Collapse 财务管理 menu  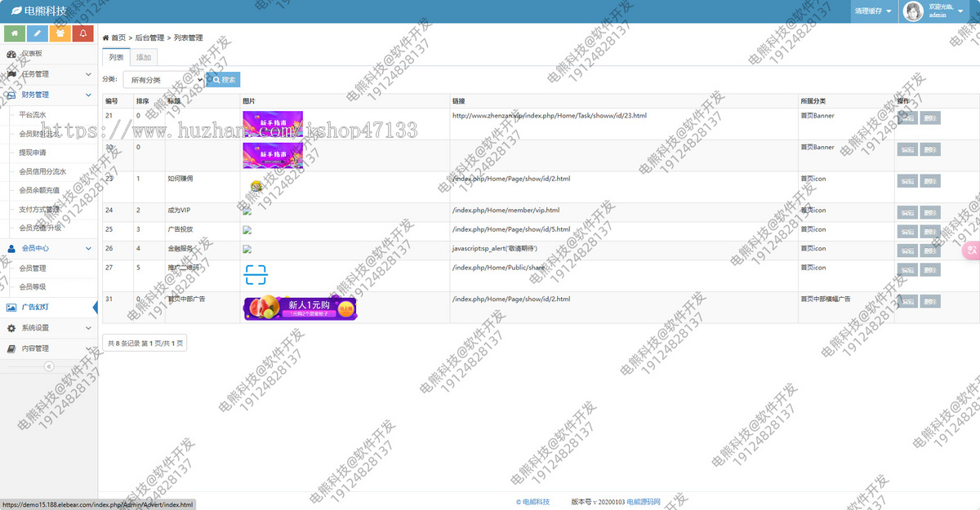[49, 95]
